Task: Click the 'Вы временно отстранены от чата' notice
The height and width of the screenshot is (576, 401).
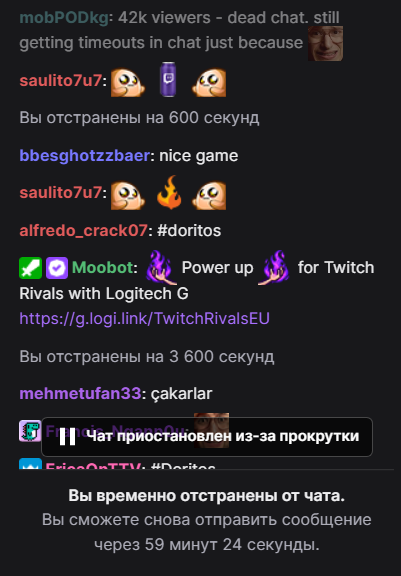Action: point(206,496)
